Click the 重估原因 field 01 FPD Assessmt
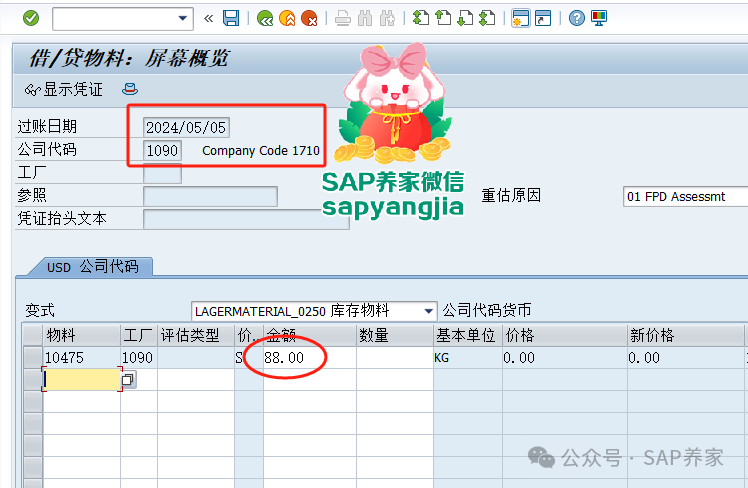Screen dimensions: 748x488 685,197
